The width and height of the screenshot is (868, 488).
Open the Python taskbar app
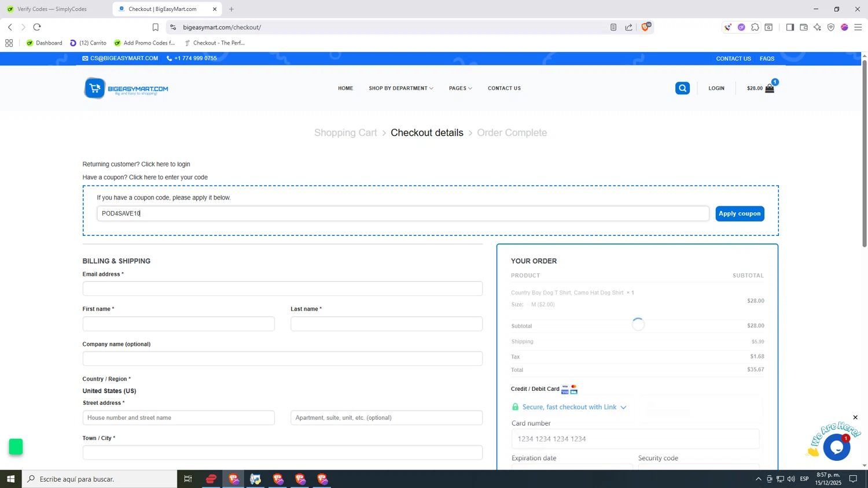[x=255, y=479]
